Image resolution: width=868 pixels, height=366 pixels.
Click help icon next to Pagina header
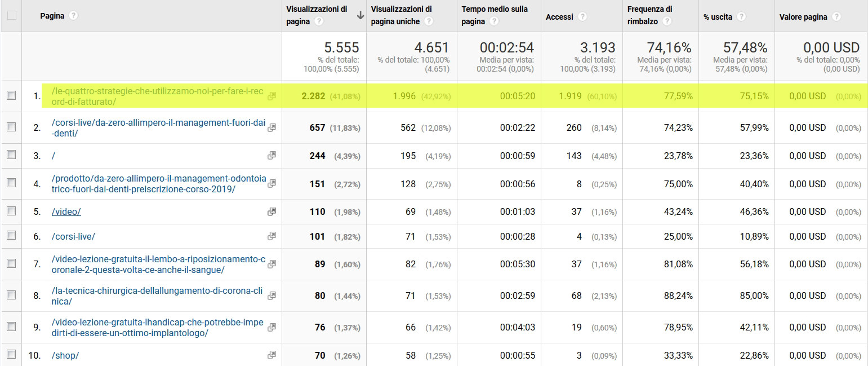click(x=73, y=16)
